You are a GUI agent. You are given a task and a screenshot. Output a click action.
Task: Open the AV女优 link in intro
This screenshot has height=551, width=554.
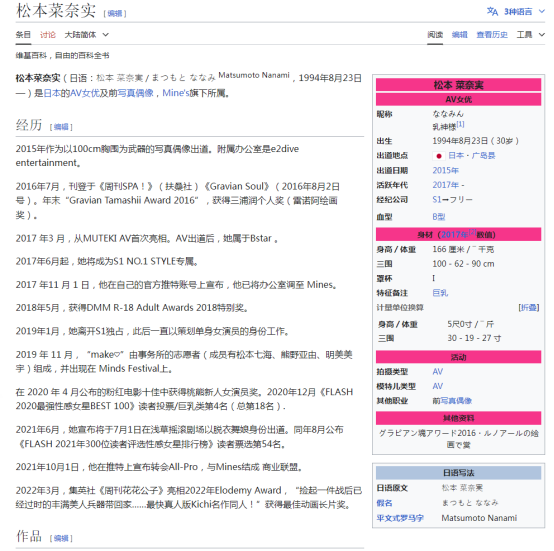point(84,93)
